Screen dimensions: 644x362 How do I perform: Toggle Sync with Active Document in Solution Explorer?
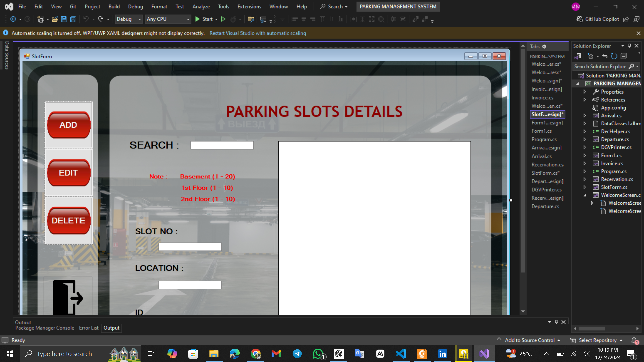pyautogui.click(x=605, y=56)
